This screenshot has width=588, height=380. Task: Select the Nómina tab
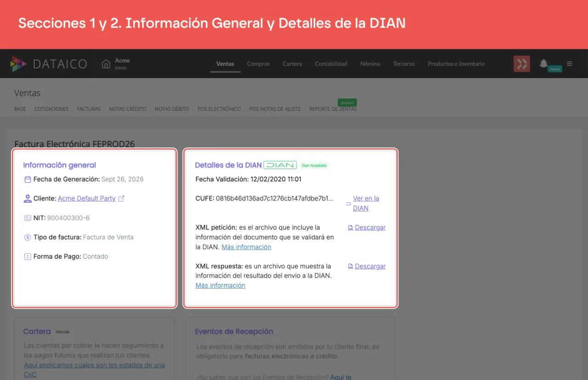pyautogui.click(x=370, y=64)
